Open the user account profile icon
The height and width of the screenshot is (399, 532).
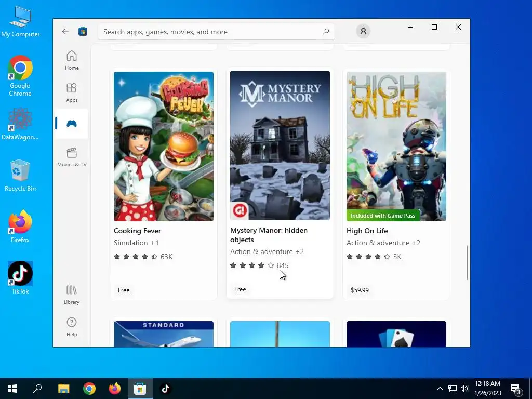click(363, 32)
